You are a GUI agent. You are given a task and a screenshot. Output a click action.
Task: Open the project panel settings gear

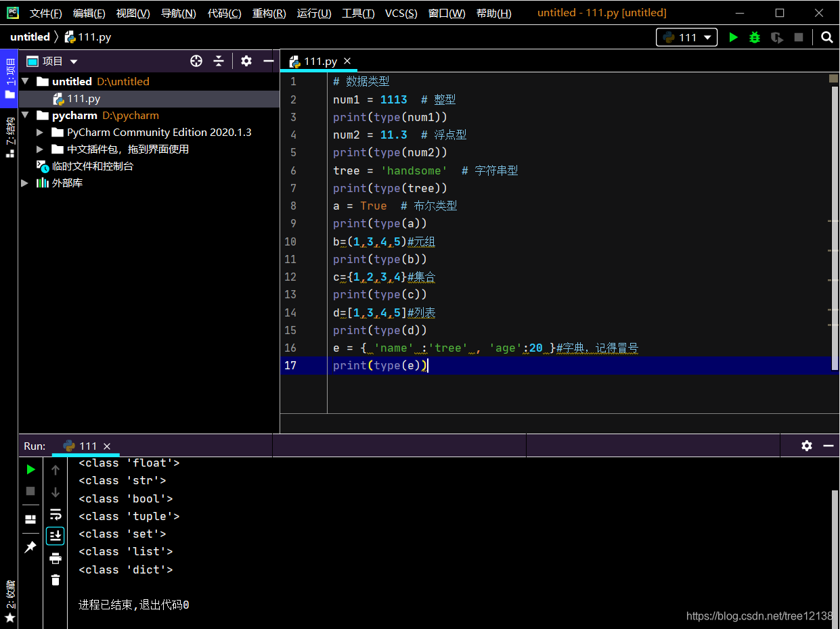tap(246, 61)
